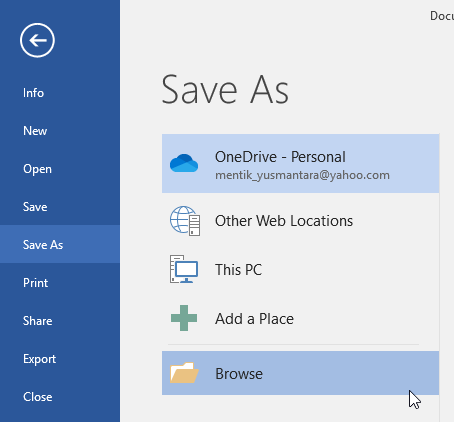The width and height of the screenshot is (454, 422).
Task: Select the OneDrive - Personal label
Action: 280,157
